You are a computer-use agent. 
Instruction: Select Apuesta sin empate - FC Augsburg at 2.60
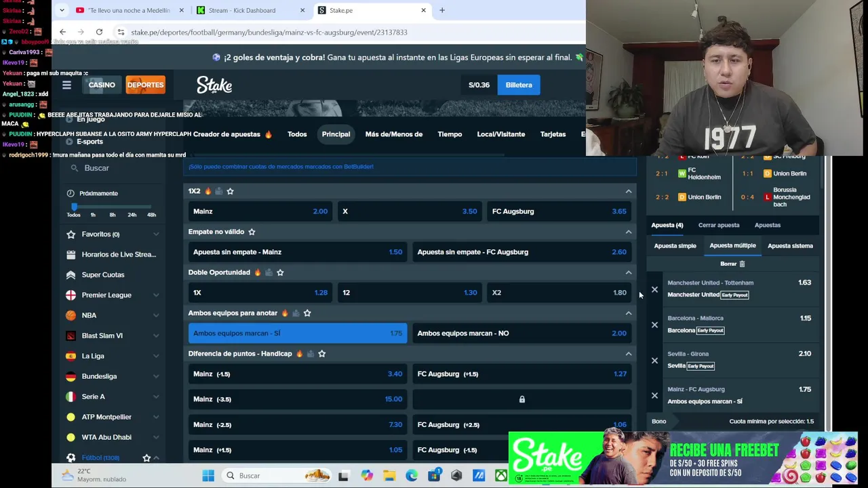coord(521,252)
